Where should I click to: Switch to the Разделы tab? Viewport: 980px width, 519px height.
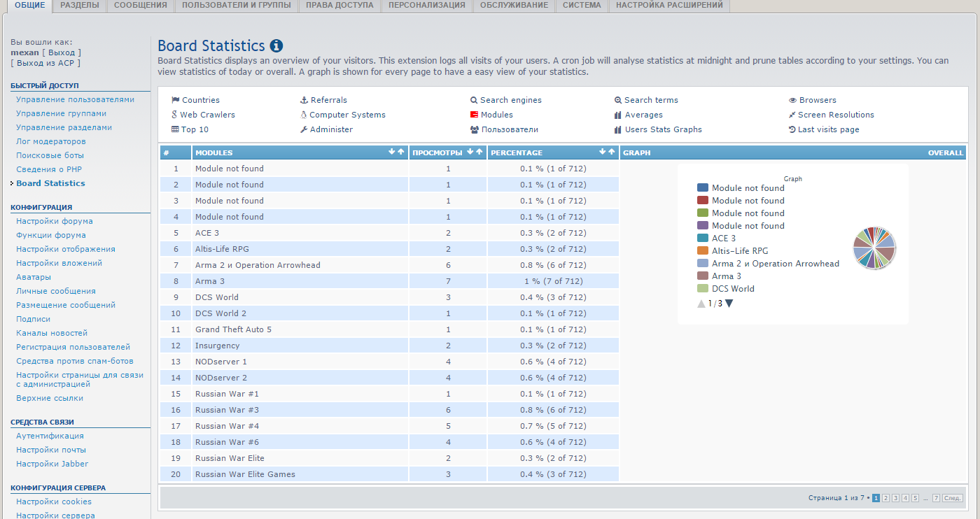[x=79, y=6]
